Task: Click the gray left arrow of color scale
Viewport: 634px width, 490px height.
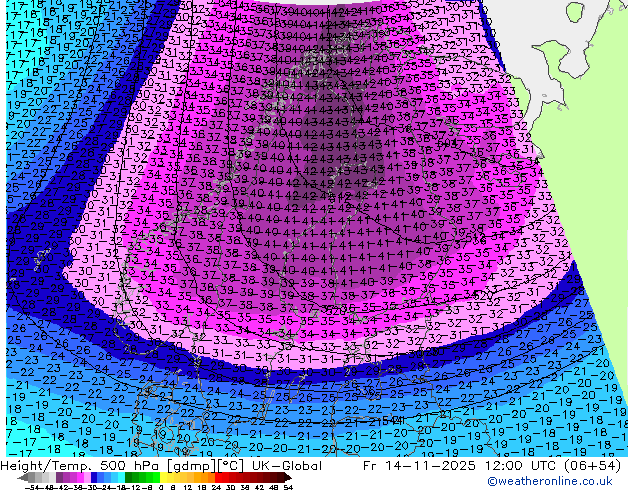Action: [23, 477]
